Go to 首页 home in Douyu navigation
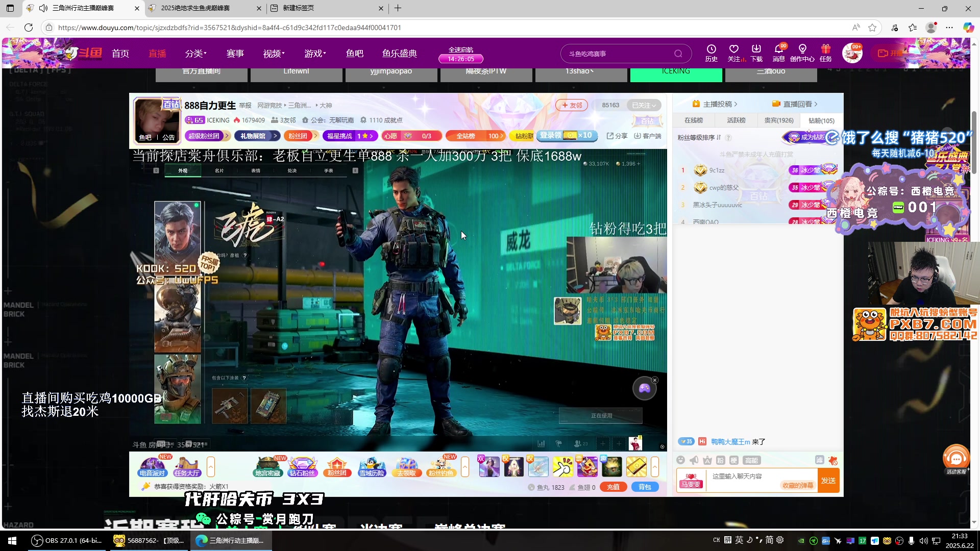The width and height of the screenshot is (980, 551). point(120,54)
